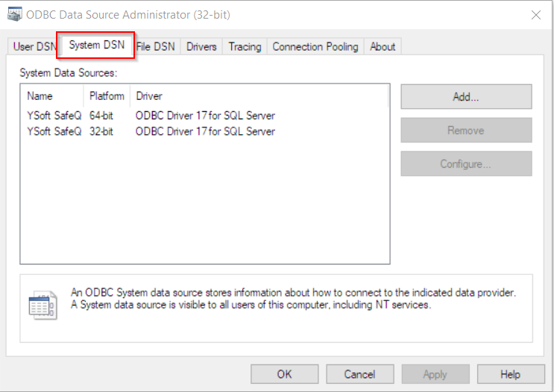Click the Add... button
Viewport: 554px width, 392px height.
click(465, 97)
